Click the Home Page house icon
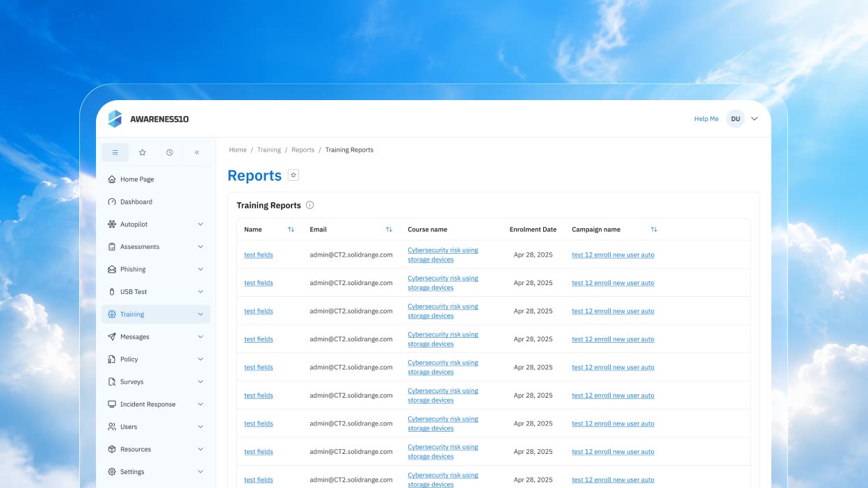 (x=112, y=179)
